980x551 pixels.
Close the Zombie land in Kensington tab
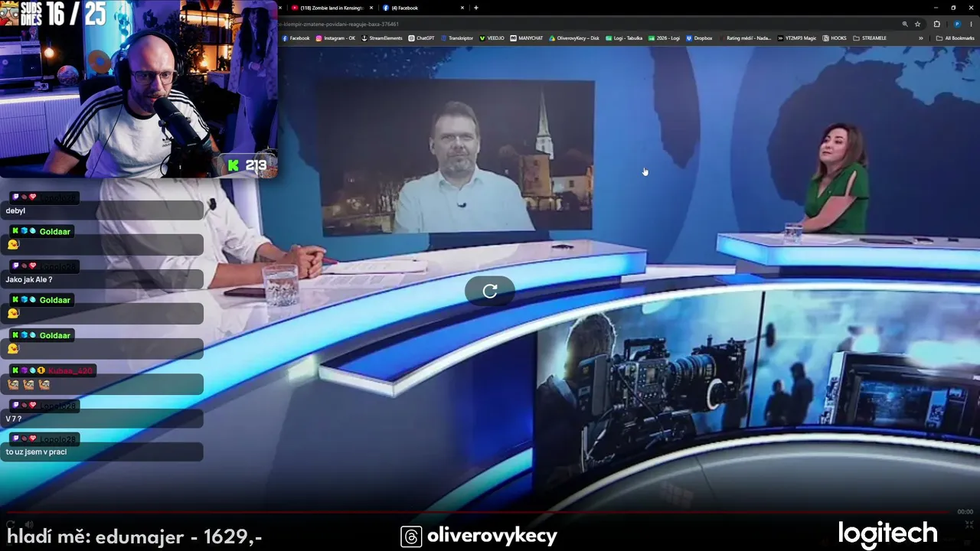pos(371,8)
